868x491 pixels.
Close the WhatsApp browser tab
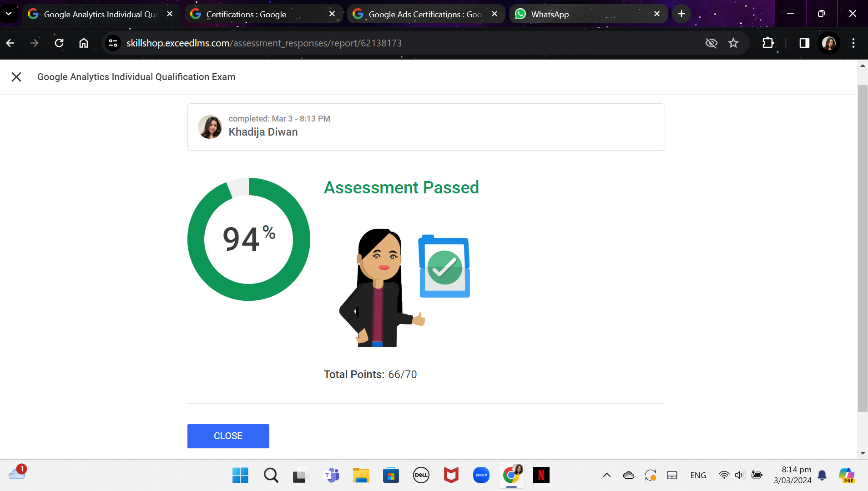656,14
